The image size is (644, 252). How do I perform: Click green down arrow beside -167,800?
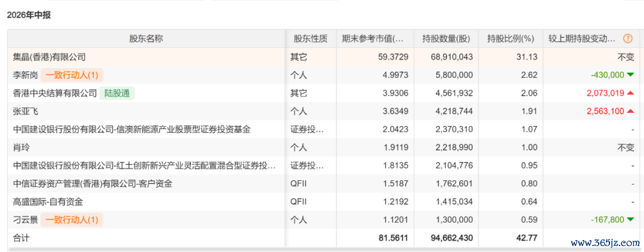click(x=630, y=220)
